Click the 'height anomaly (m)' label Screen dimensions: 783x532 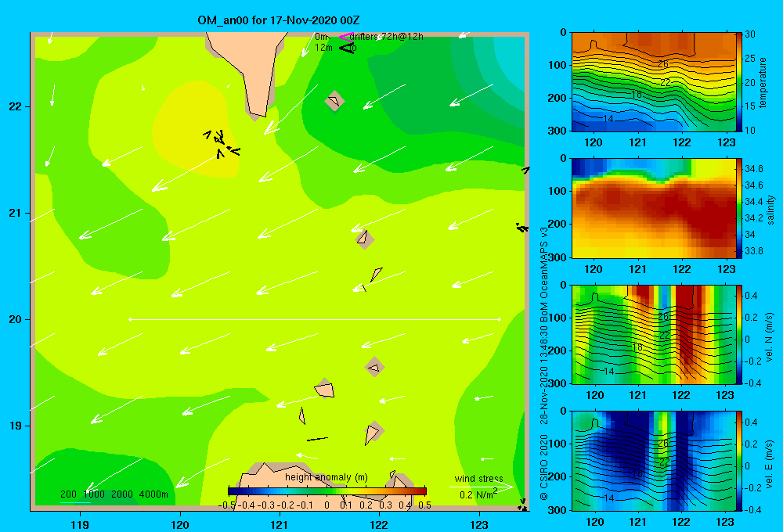point(326,477)
